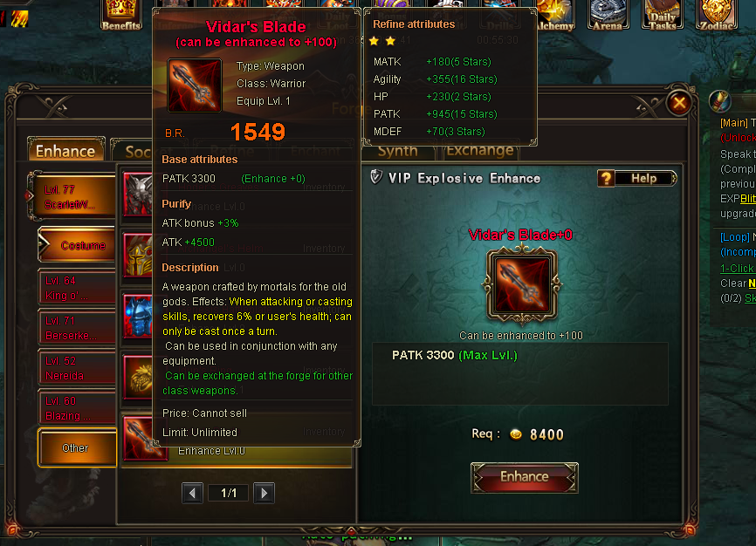Go to the next inventory page
Screen dimensions: 756x546
coord(265,493)
